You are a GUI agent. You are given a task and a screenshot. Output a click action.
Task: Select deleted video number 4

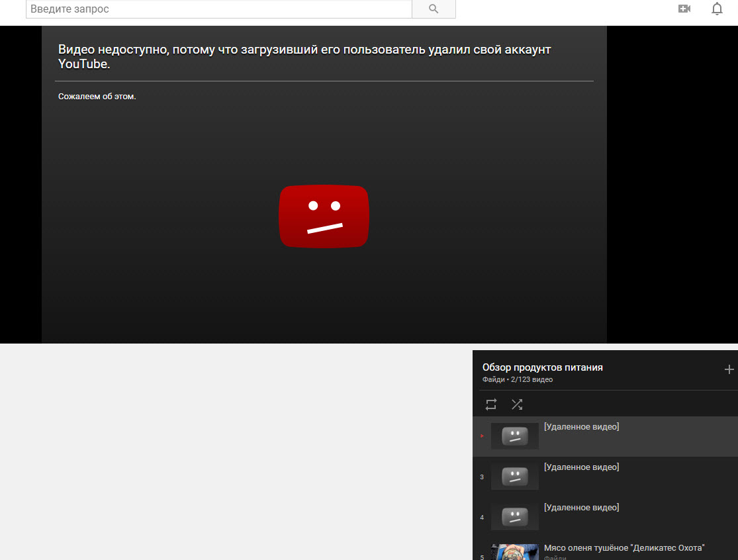coord(605,517)
